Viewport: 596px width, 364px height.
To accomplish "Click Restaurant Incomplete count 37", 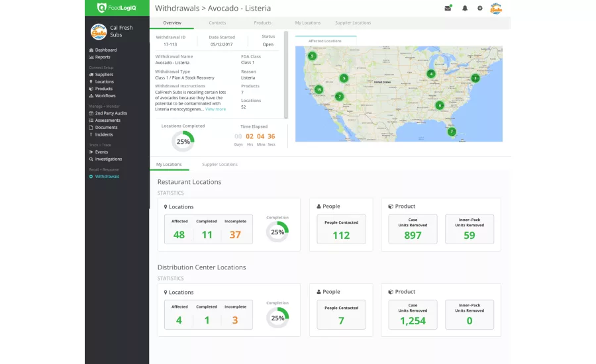I will [x=235, y=235].
